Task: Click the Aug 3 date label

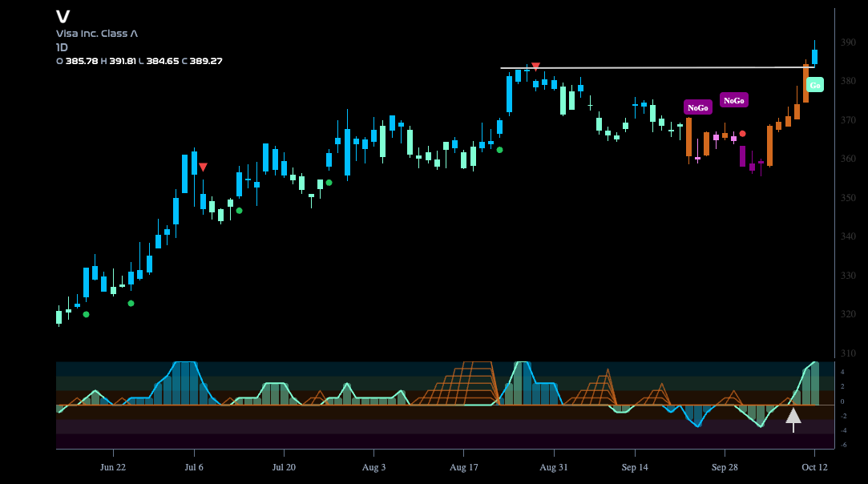Action: coord(373,467)
